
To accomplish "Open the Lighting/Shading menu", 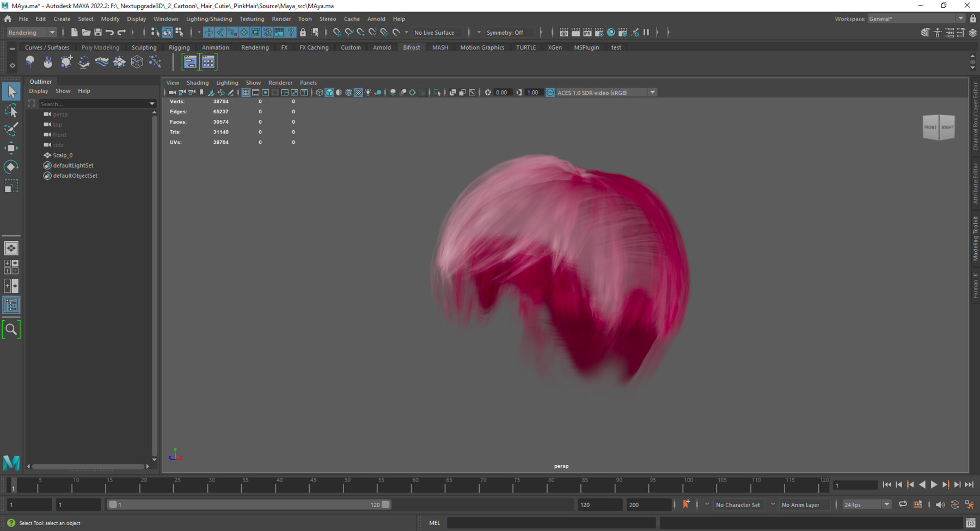I will tap(209, 19).
